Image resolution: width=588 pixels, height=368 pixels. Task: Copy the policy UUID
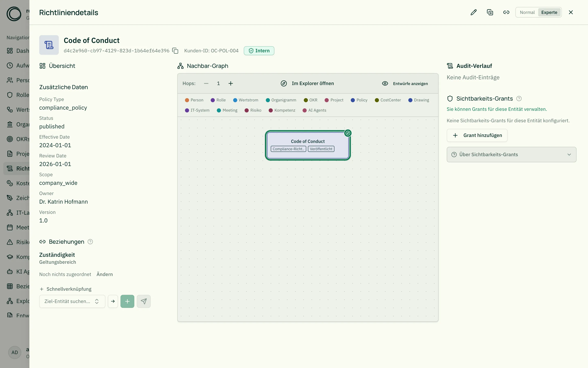click(x=175, y=51)
